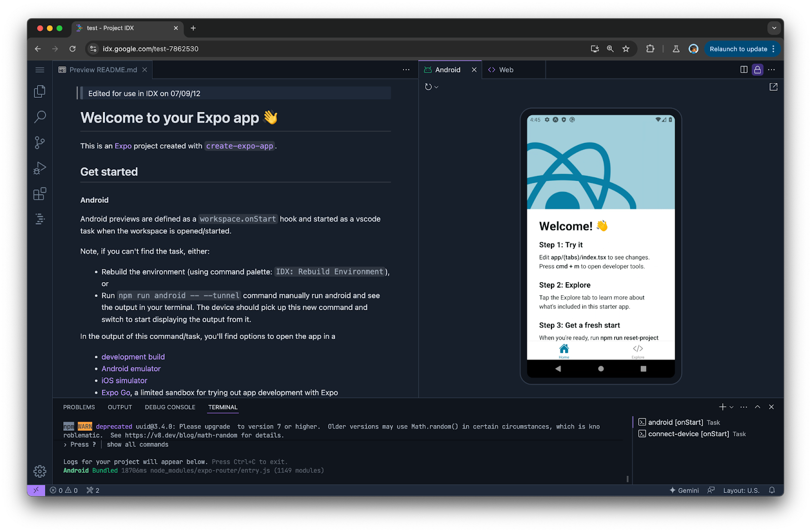Bookmark this page with star icon
Screen dimensions: 811x532
click(626, 49)
